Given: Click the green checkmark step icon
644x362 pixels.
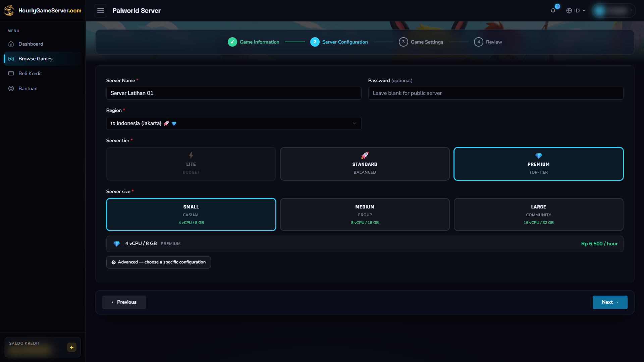Looking at the screenshot, I should (x=232, y=42).
